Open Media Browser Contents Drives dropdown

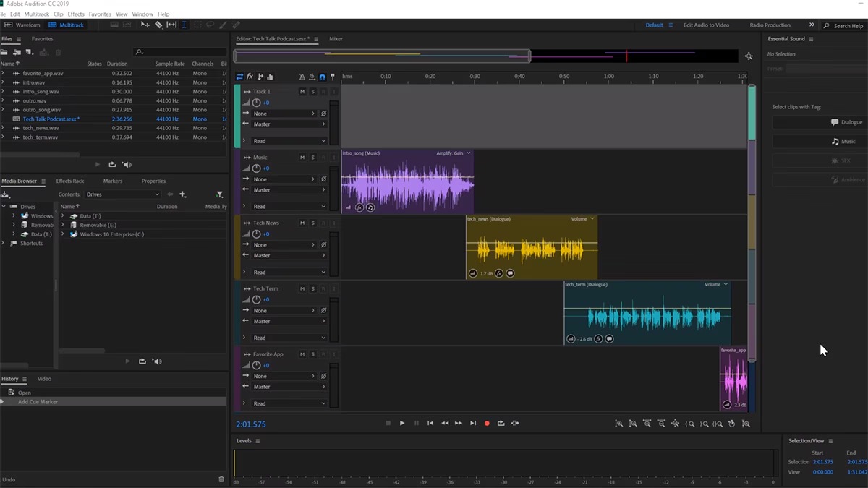122,194
